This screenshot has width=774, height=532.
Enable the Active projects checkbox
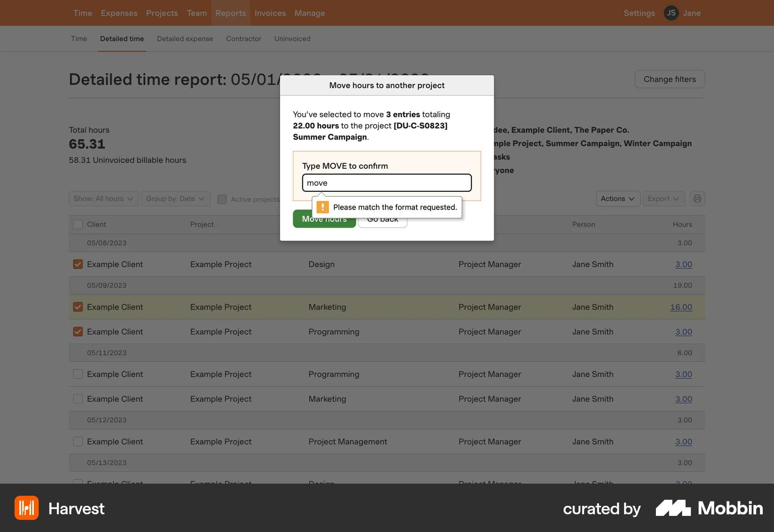tap(222, 199)
